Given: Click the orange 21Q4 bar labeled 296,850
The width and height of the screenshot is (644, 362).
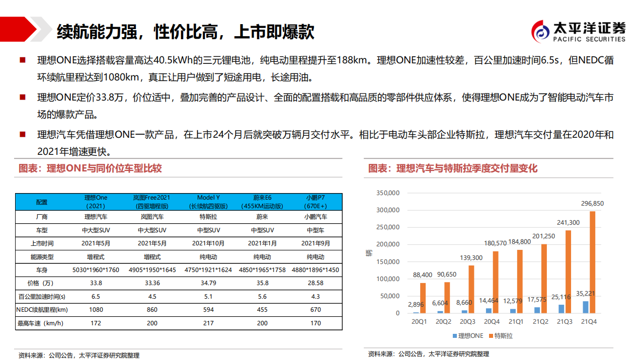Looking at the screenshot, I should [592, 262].
